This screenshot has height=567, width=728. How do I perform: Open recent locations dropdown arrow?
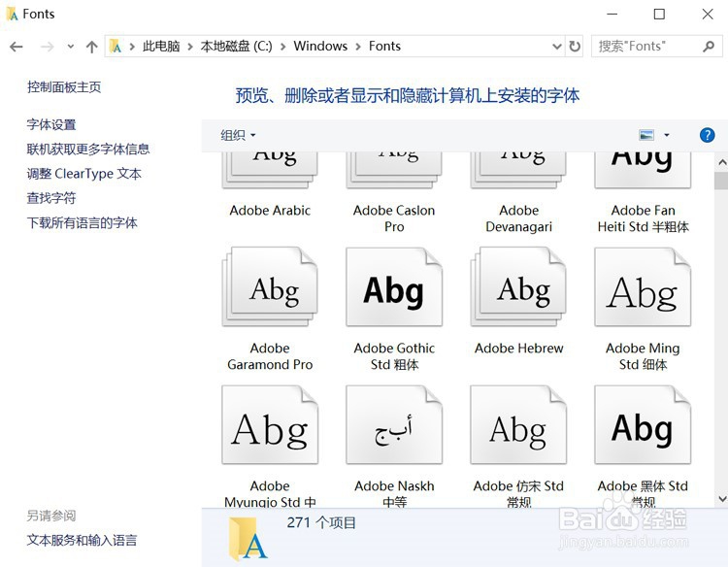click(71, 47)
